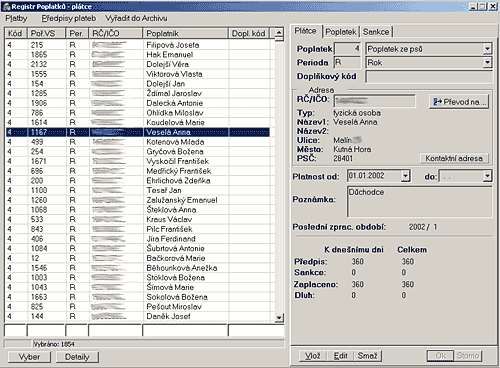Select the row Kotenová Milada

click(x=137, y=142)
